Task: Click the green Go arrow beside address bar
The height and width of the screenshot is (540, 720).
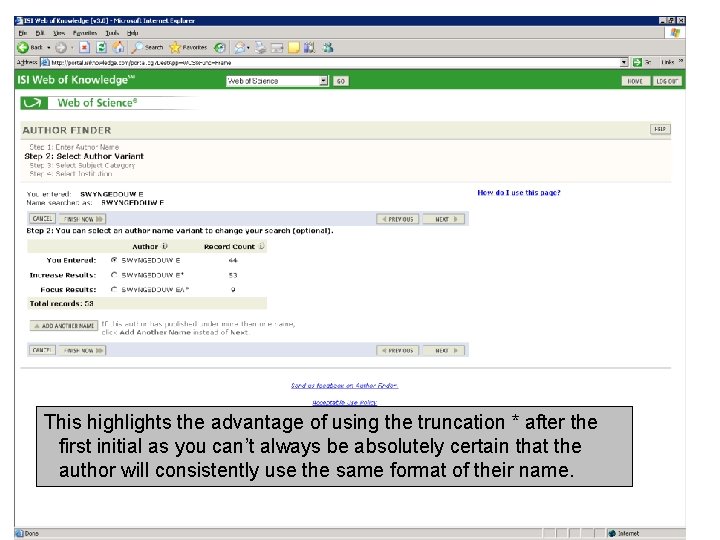Action: tap(637, 62)
